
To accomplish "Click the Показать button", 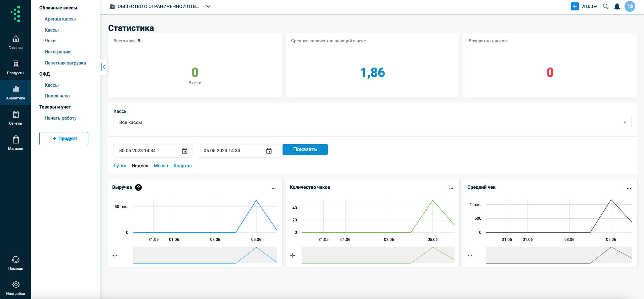I will point(305,149).
